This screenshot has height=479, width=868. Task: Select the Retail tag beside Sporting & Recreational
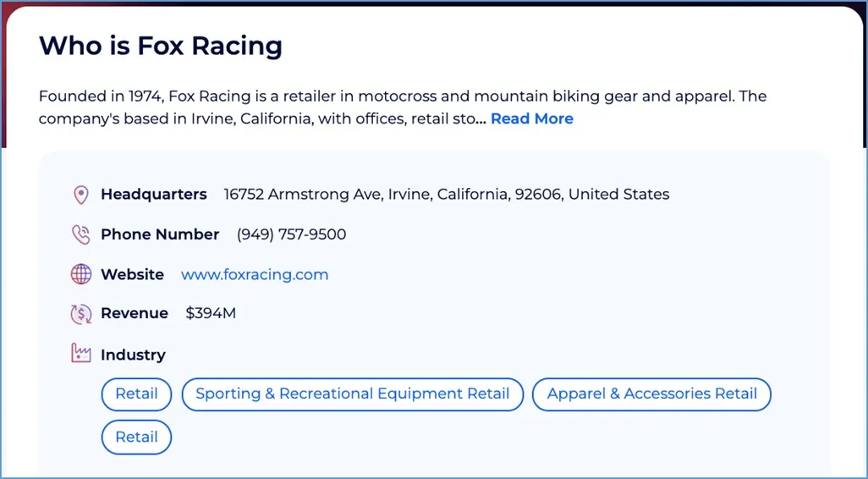[x=137, y=394]
